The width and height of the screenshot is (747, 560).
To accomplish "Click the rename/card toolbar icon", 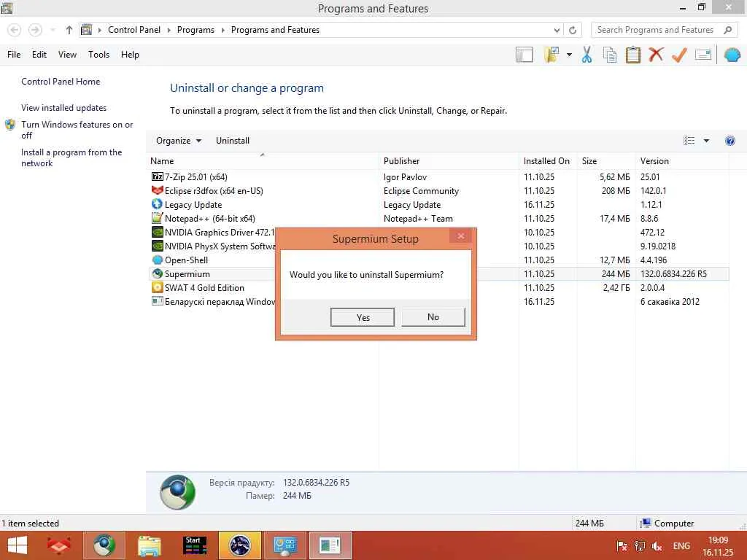I will 703,55.
